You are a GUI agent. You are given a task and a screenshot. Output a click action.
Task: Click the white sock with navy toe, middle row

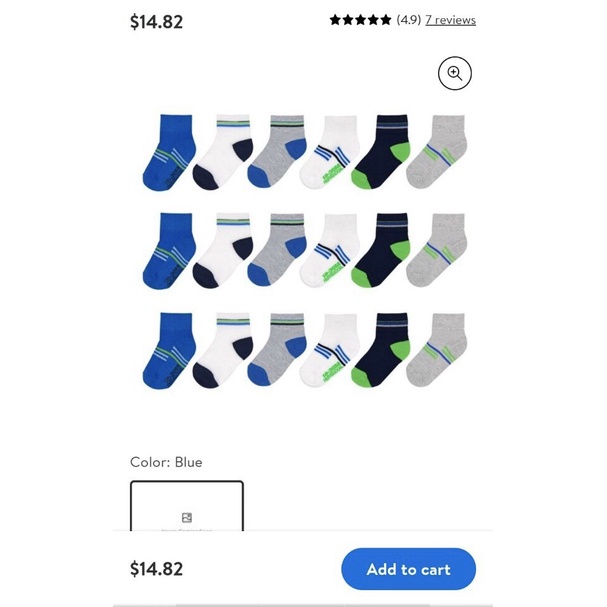[223, 250]
